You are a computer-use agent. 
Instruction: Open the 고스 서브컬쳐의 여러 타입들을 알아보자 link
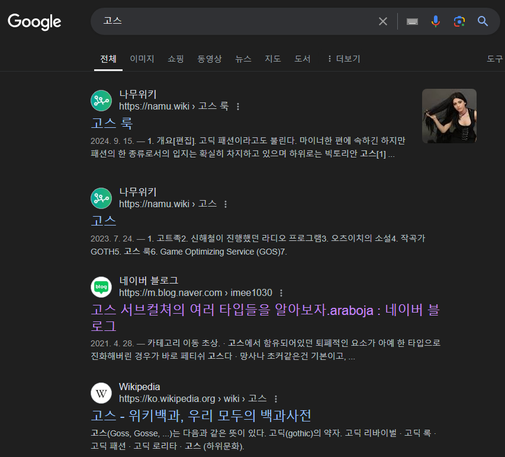265,318
